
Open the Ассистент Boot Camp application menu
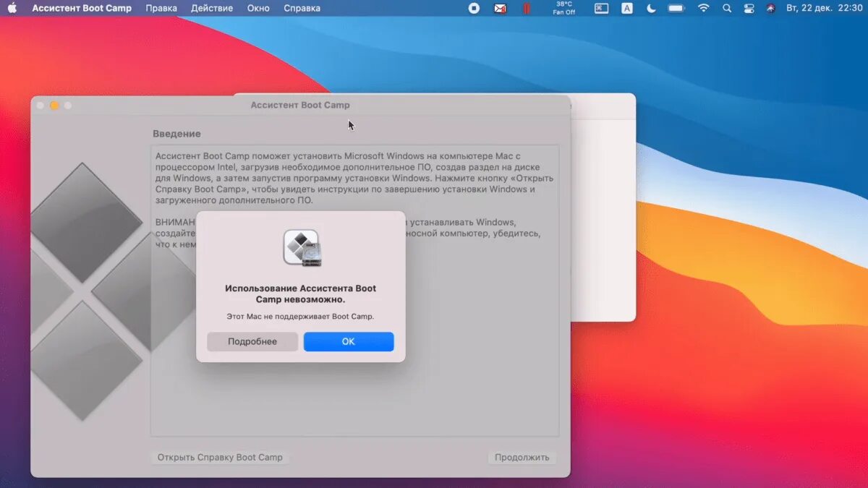pos(82,9)
